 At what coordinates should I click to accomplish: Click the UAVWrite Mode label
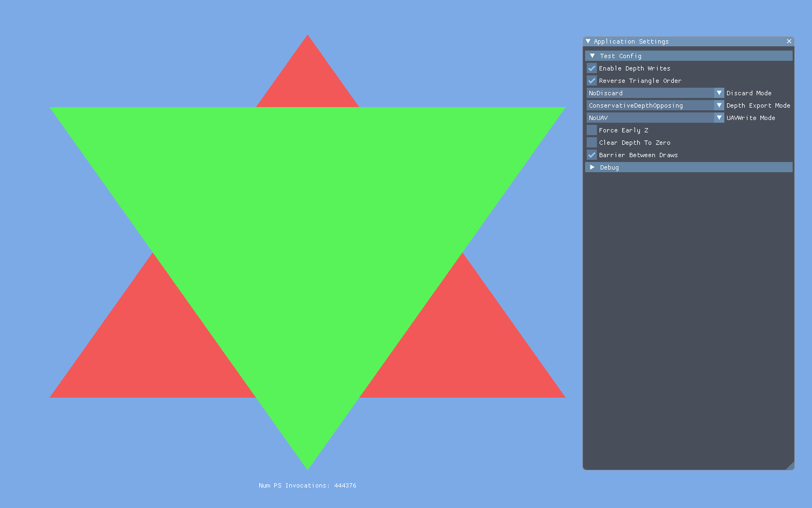tap(751, 118)
